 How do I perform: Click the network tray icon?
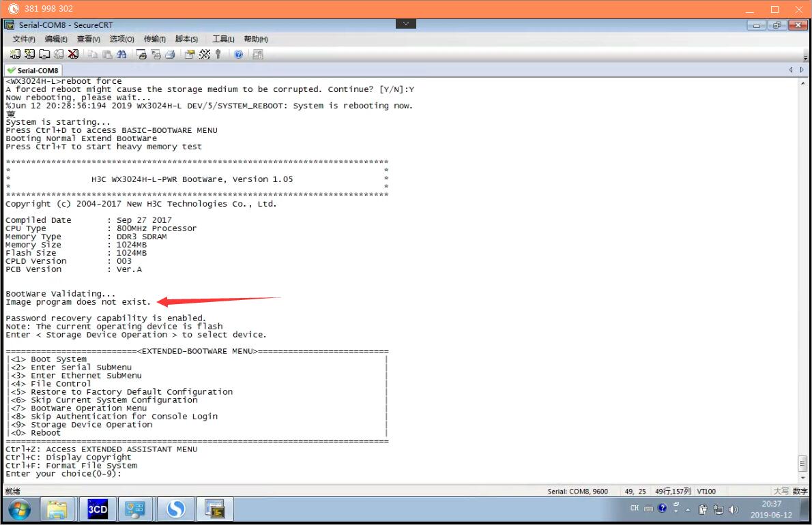[719, 509]
